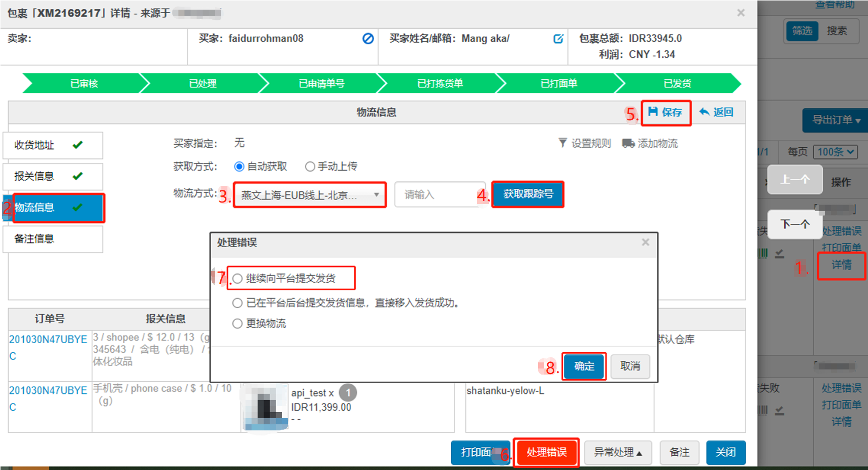This screenshot has height=470, width=868.
Task: Click the price text IDR11,399.00
Action: tap(321, 407)
